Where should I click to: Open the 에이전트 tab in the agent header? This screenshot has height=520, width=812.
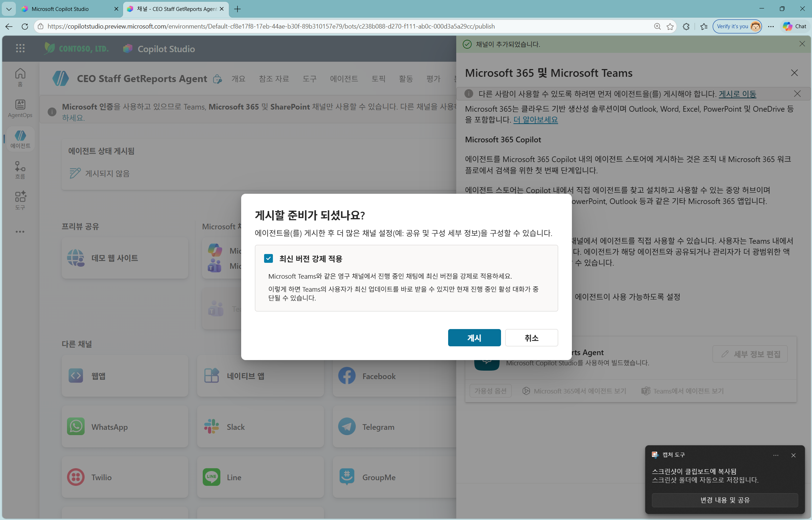[344, 79]
